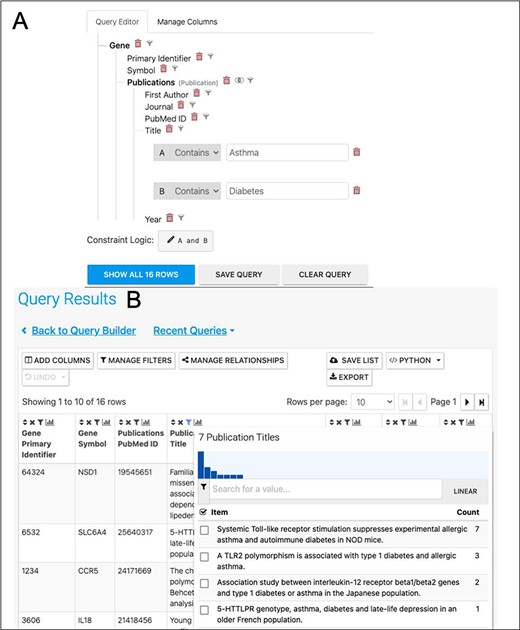Open MANAGE RELATIONSHIPS

tap(233, 360)
